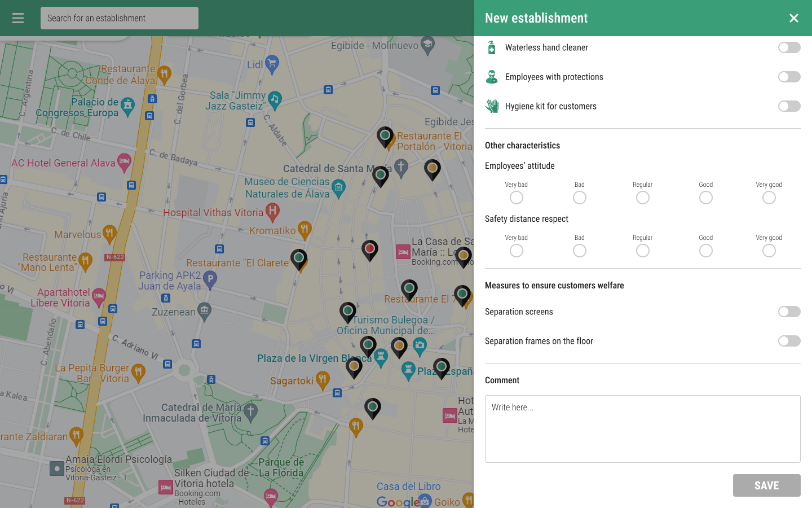
Task: Select Bad for Safety distance respect
Action: [580, 251]
